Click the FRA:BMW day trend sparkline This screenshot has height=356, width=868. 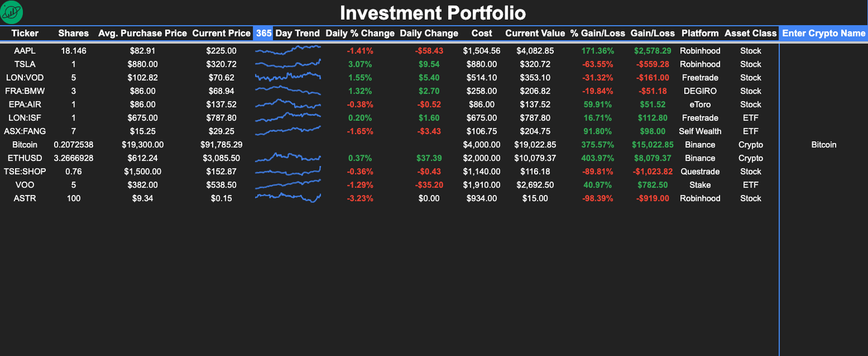(287, 91)
